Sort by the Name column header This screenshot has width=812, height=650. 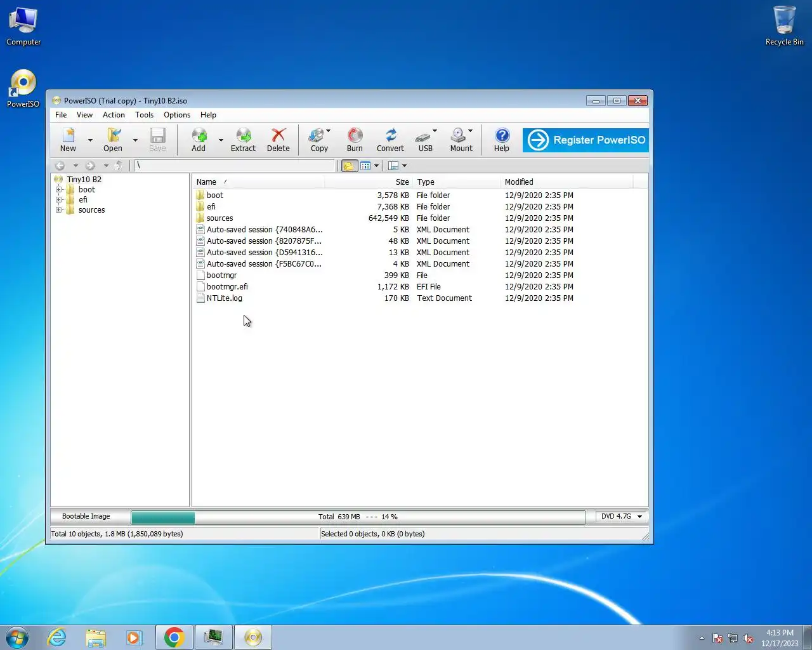[x=258, y=182]
